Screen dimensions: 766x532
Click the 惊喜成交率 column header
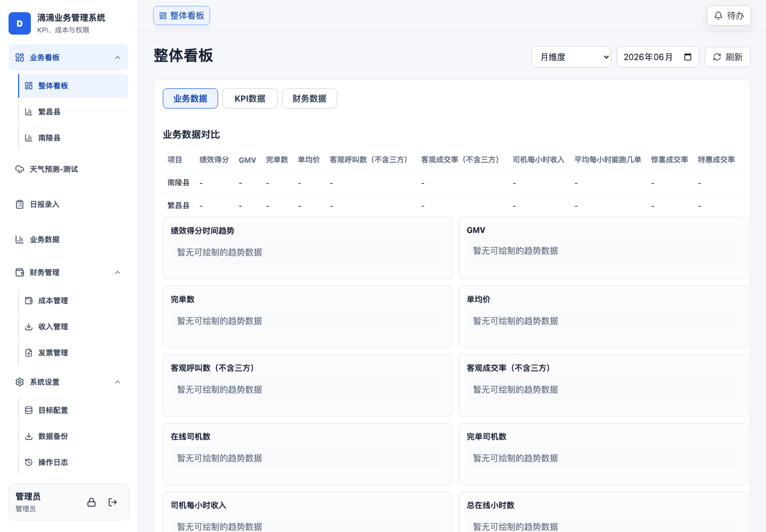(670, 160)
